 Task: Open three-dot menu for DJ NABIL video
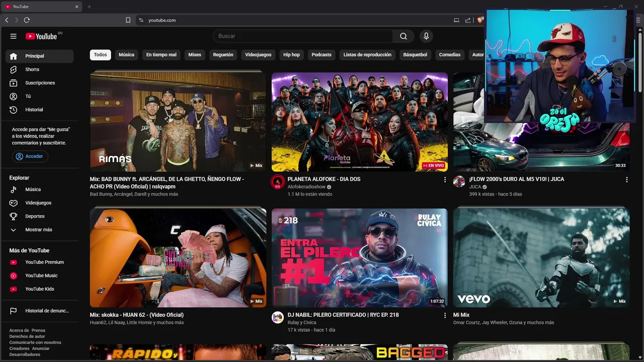tap(445, 315)
